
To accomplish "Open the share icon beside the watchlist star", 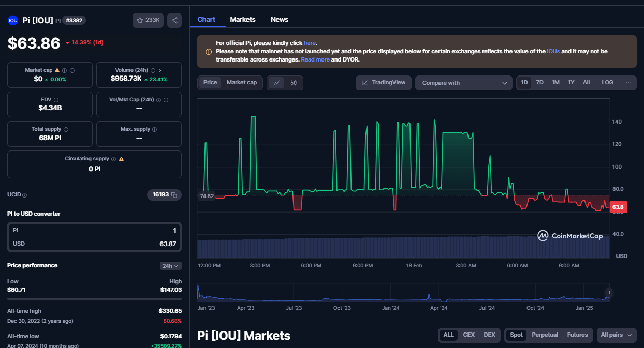I will coord(174,20).
